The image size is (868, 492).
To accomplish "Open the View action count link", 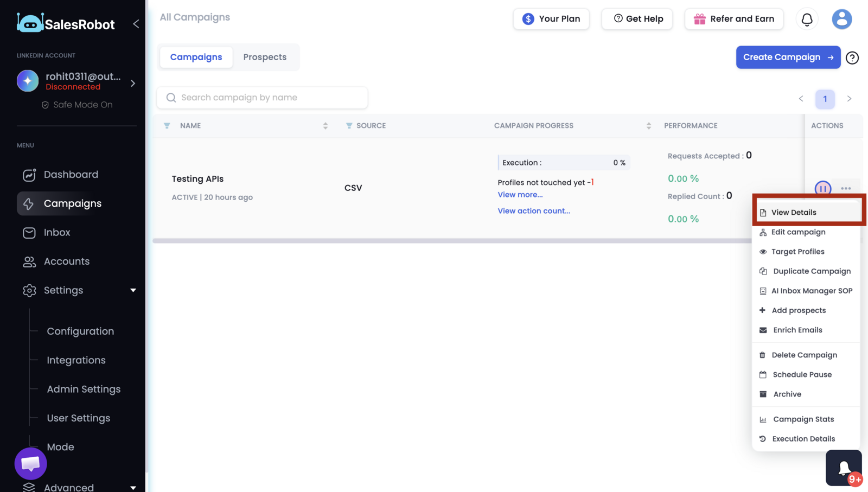I will 534,211.
